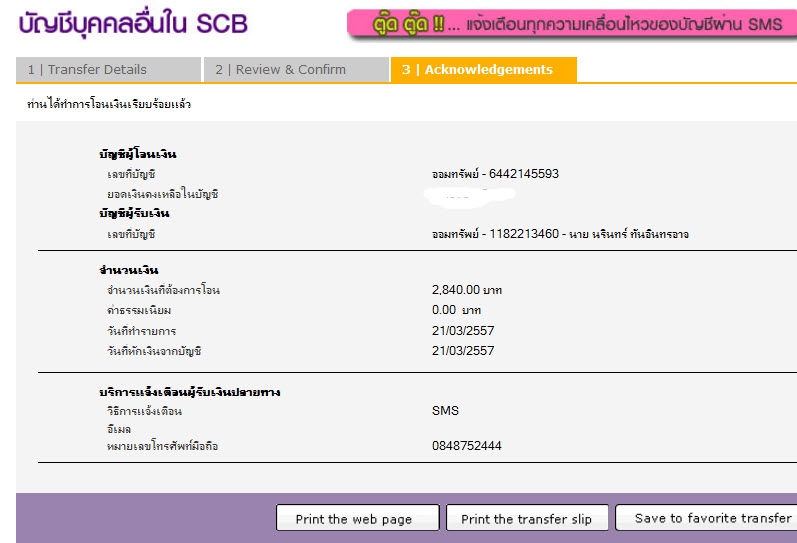Screen dimensions: 797x543
Task: Click transaction date 21/03/2557 under amount
Action: point(463,331)
